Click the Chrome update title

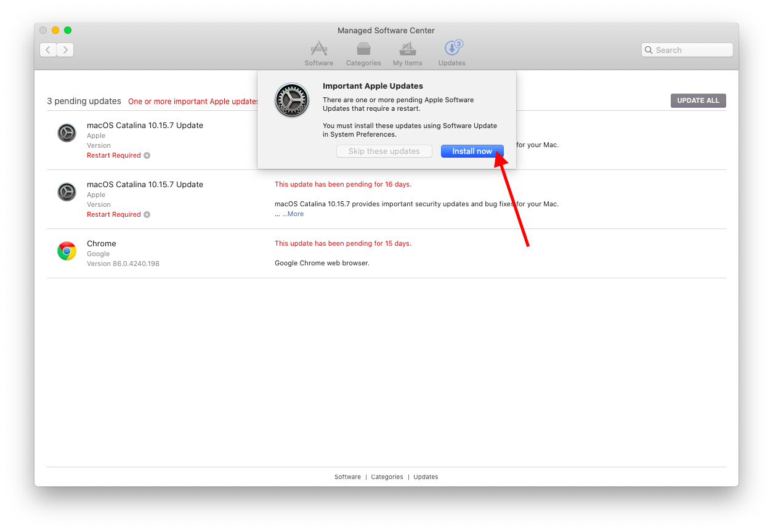pos(102,244)
